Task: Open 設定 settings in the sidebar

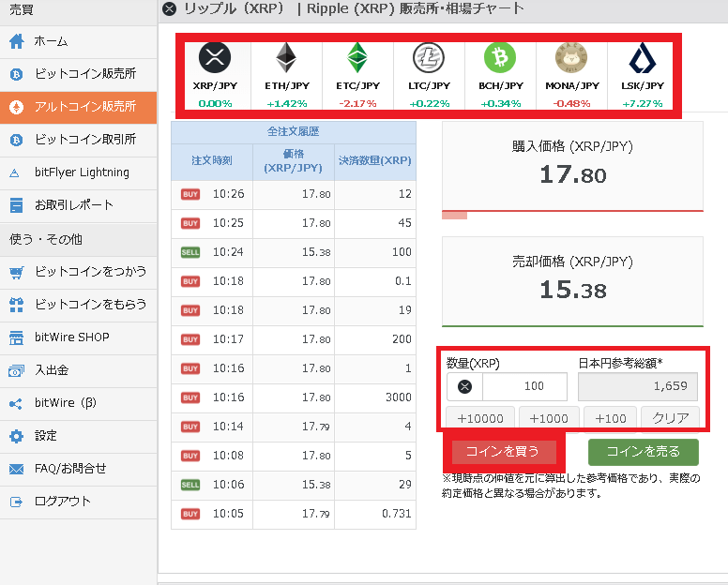Action: pyautogui.click(x=79, y=436)
